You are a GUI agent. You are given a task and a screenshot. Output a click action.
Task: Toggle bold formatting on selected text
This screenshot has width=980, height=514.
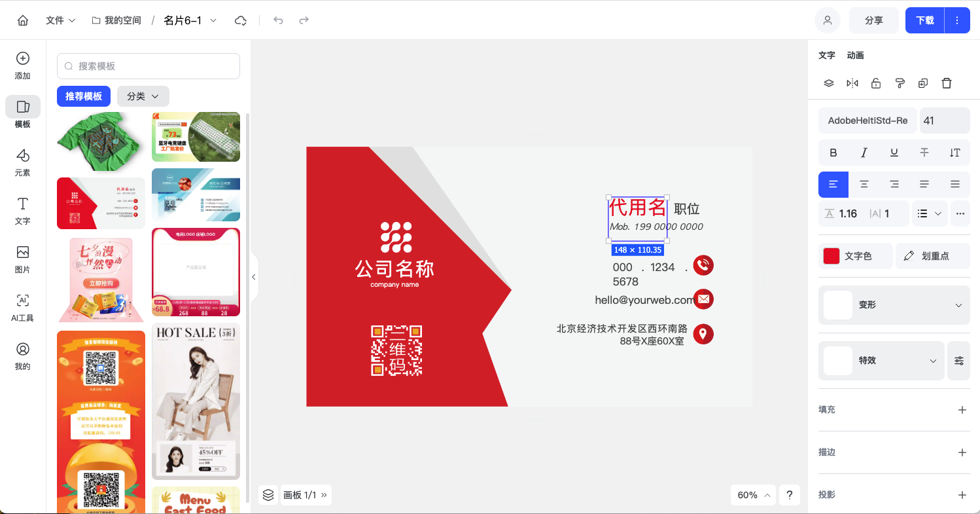tap(833, 153)
